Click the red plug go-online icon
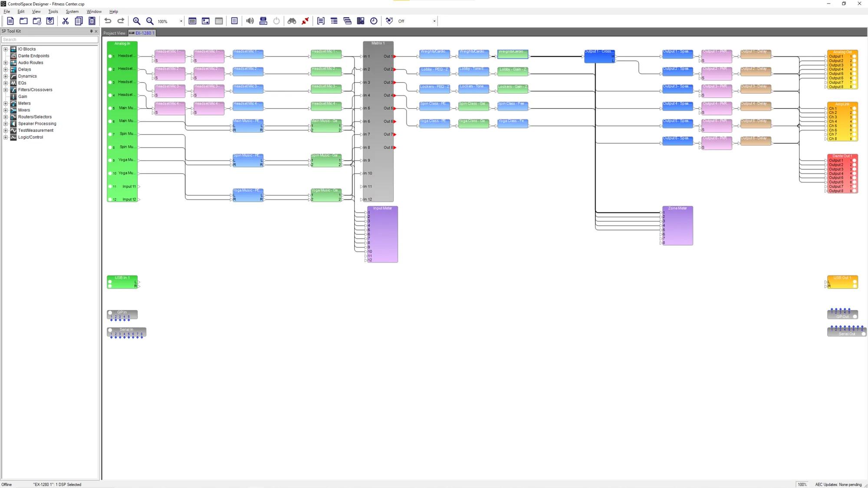This screenshot has width=868, height=488. pyautogui.click(x=306, y=21)
